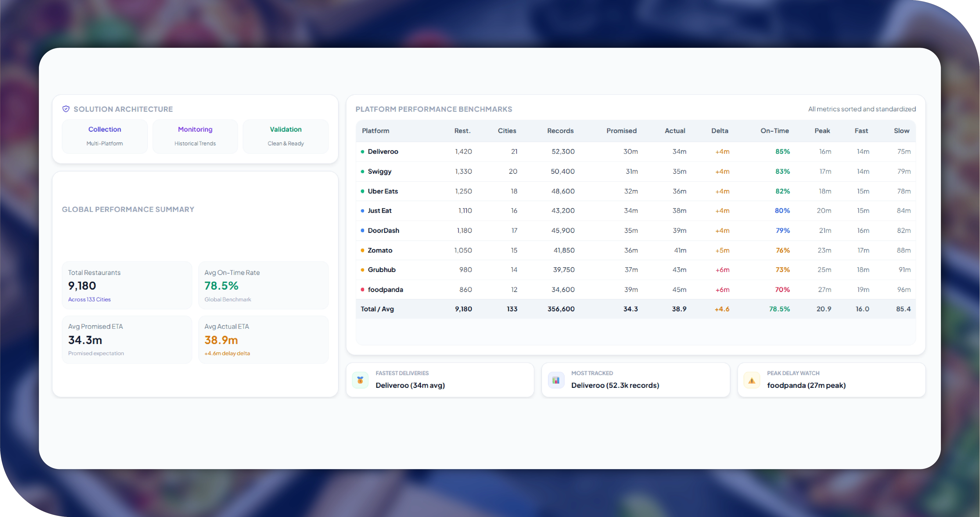Click the Total / Avg row label
This screenshot has width=980, height=517.
point(377,309)
